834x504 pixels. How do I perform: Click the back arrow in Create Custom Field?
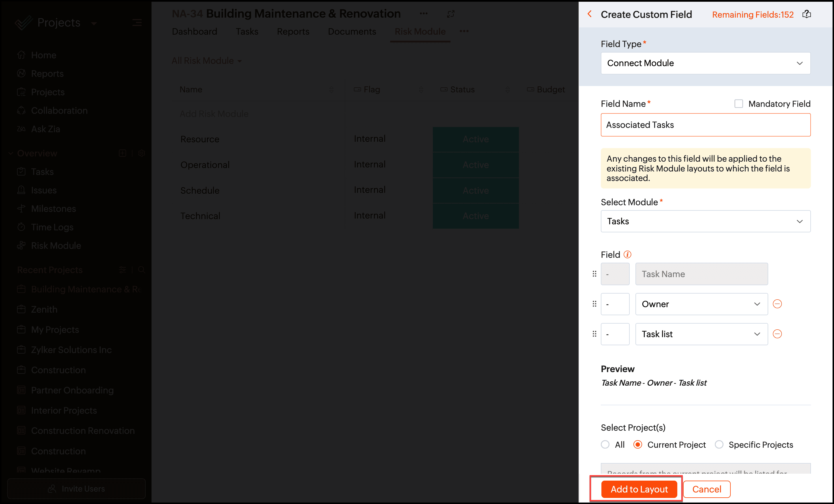pos(590,14)
